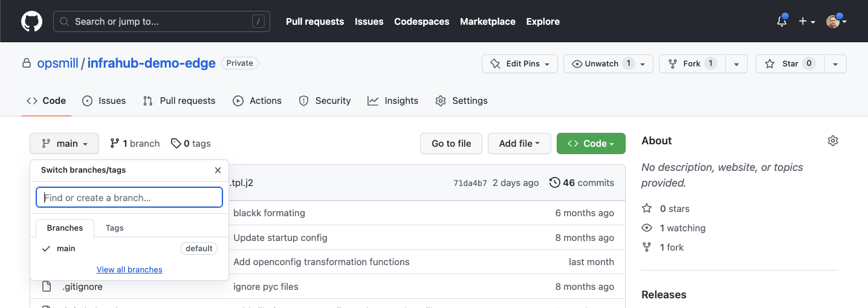Focus the Find or create a branch field

[x=129, y=197]
